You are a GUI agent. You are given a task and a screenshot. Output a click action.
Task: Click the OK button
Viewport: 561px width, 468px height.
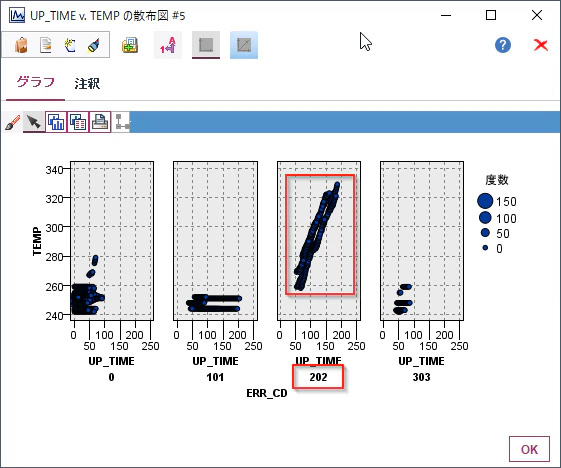(x=529, y=449)
